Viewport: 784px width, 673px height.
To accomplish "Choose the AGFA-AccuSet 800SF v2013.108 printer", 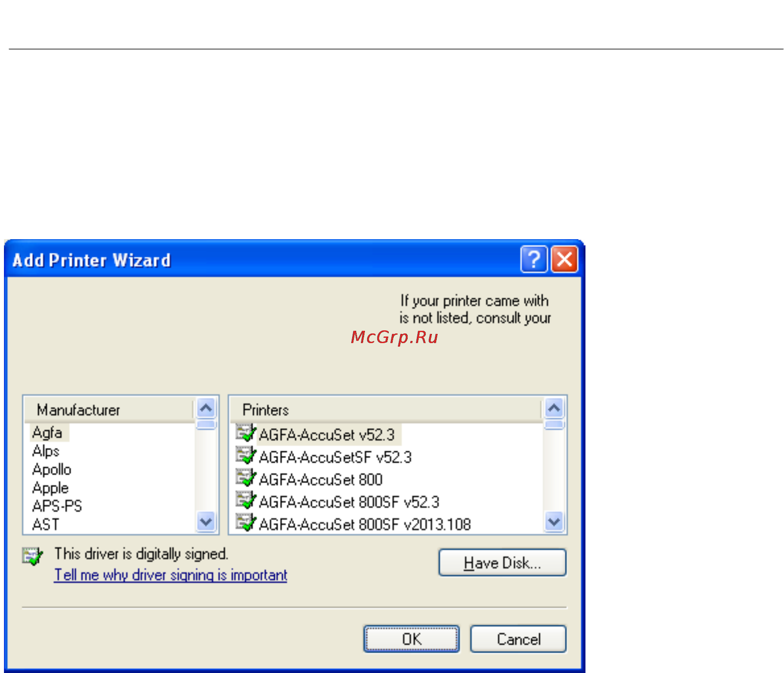I will (365, 525).
